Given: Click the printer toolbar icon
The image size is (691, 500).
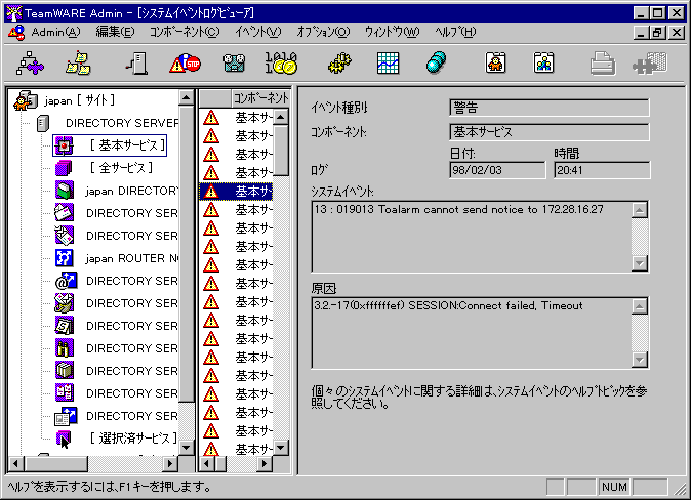Looking at the screenshot, I should (603, 63).
